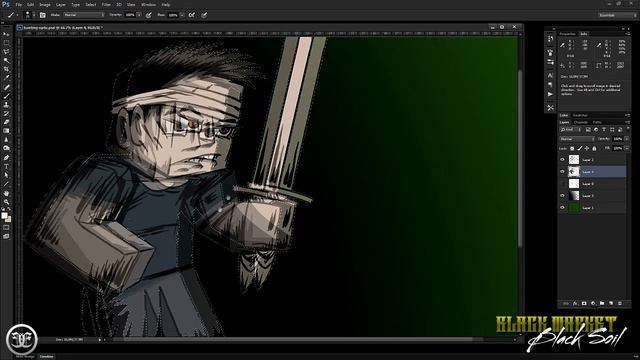Click the layer mask button
Screen dimensions: 640x360
tap(584, 303)
